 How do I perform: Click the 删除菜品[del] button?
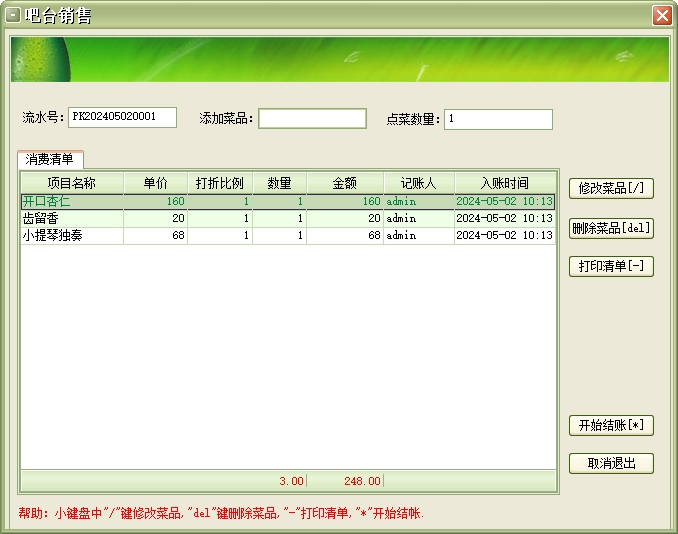(611, 228)
